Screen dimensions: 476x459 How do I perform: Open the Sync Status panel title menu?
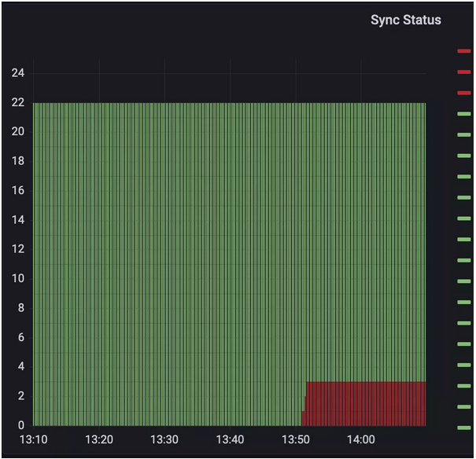pos(405,20)
